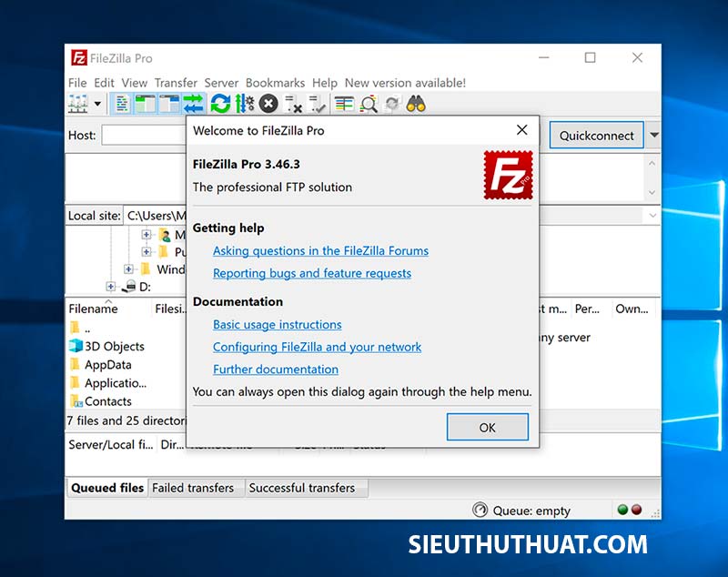Close the Welcome to FileZilla Pro dialog
Image resolution: width=728 pixels, height=577 pixels.
(x=521, y=130)
